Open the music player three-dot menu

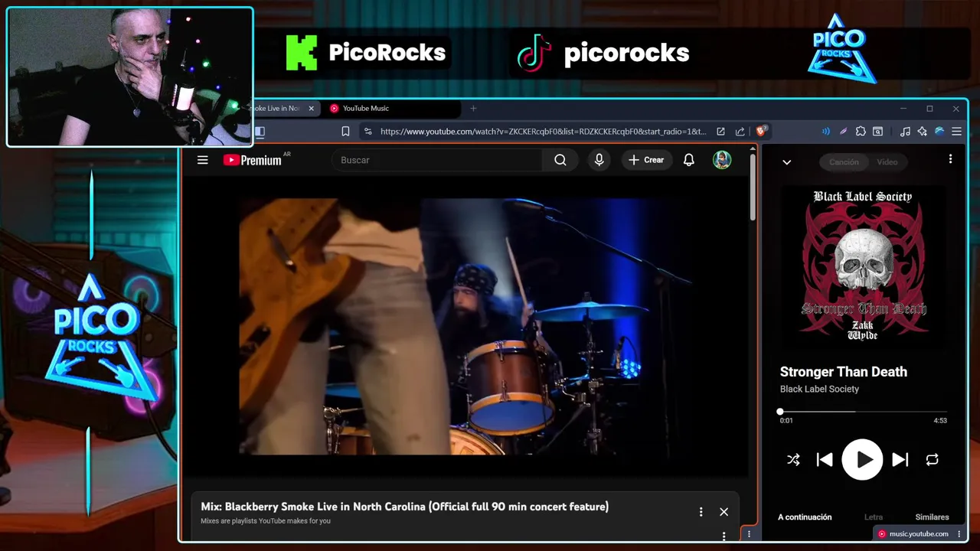[950, 159]
